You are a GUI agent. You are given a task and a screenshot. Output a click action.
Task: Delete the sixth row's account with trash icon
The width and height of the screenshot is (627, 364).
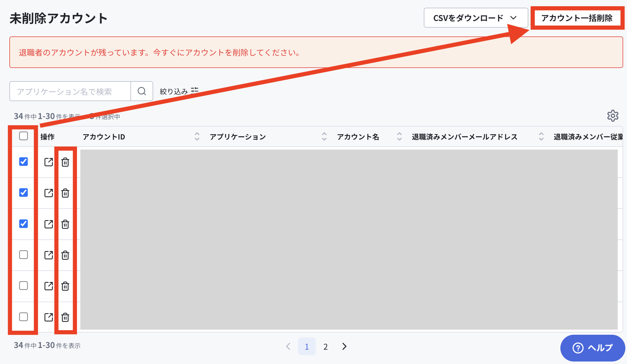(65, 317)
